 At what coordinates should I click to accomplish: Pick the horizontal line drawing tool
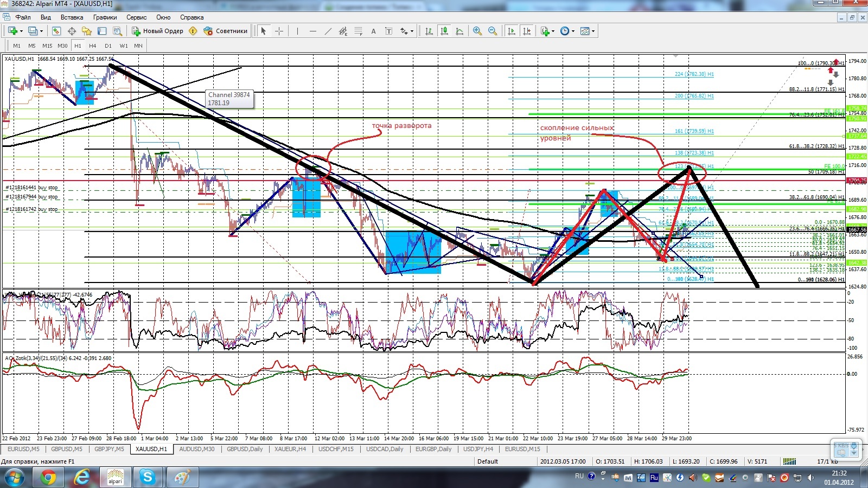(x=312, y=31)
